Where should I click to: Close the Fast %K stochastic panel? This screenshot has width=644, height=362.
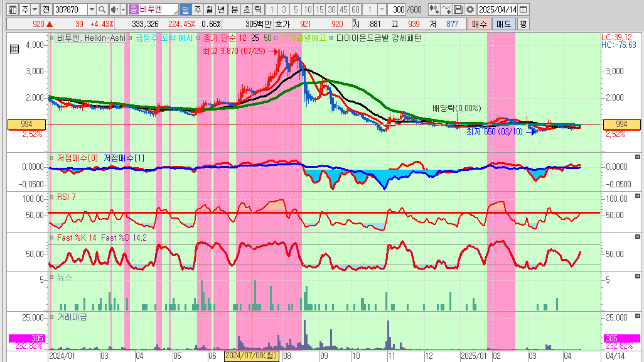coord(638,236)
